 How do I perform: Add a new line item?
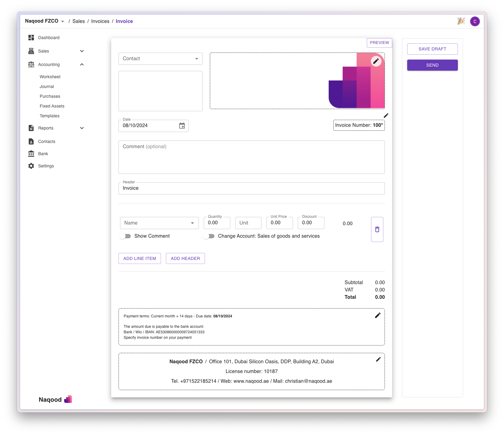pos(139,258)
